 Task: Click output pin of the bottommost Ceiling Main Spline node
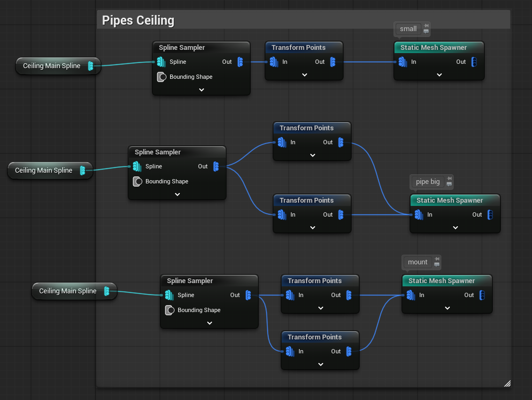click(x=107, y=291)
